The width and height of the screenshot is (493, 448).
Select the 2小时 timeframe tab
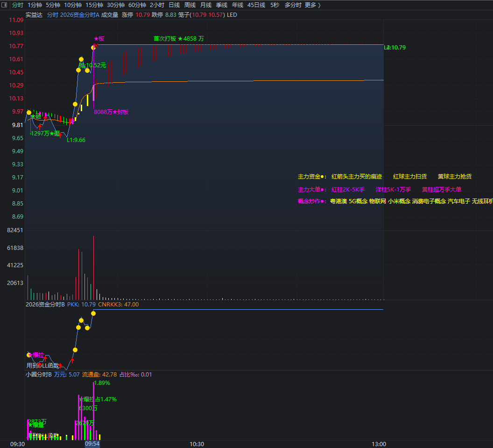click(157, 5)
